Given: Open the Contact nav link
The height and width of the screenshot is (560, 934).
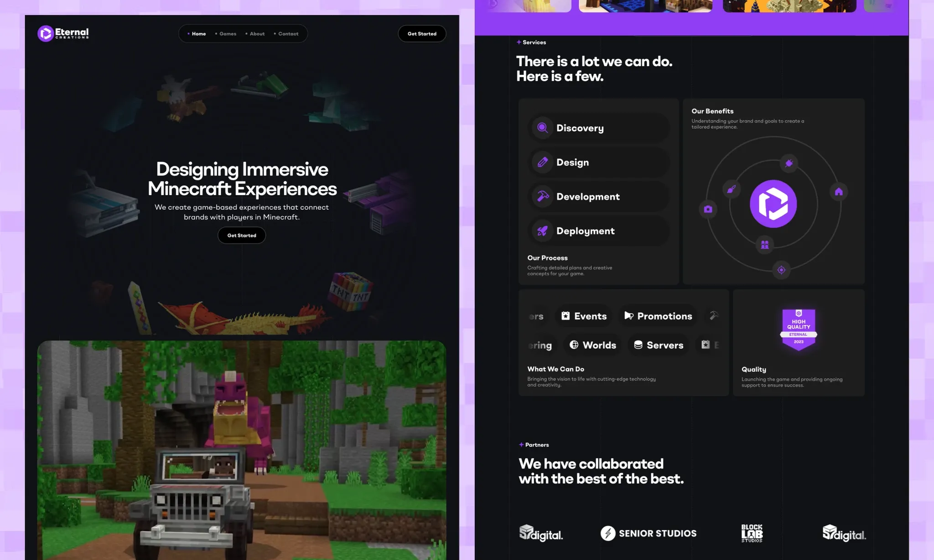Looking at the screenshot, I should pos(288,34).
